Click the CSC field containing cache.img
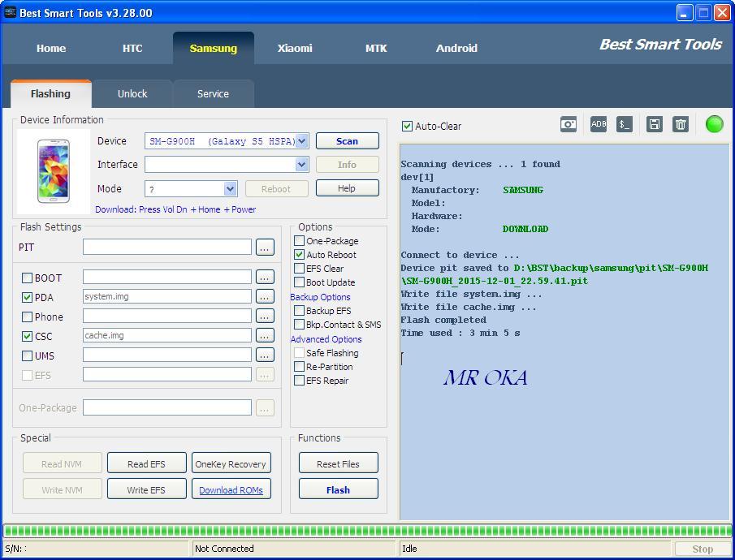 point(167,335)
